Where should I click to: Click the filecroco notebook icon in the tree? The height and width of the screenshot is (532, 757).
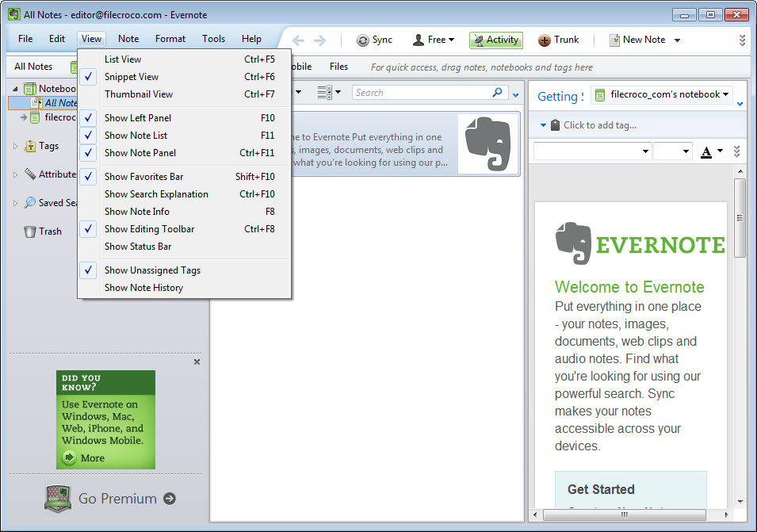tap(35, 117)
